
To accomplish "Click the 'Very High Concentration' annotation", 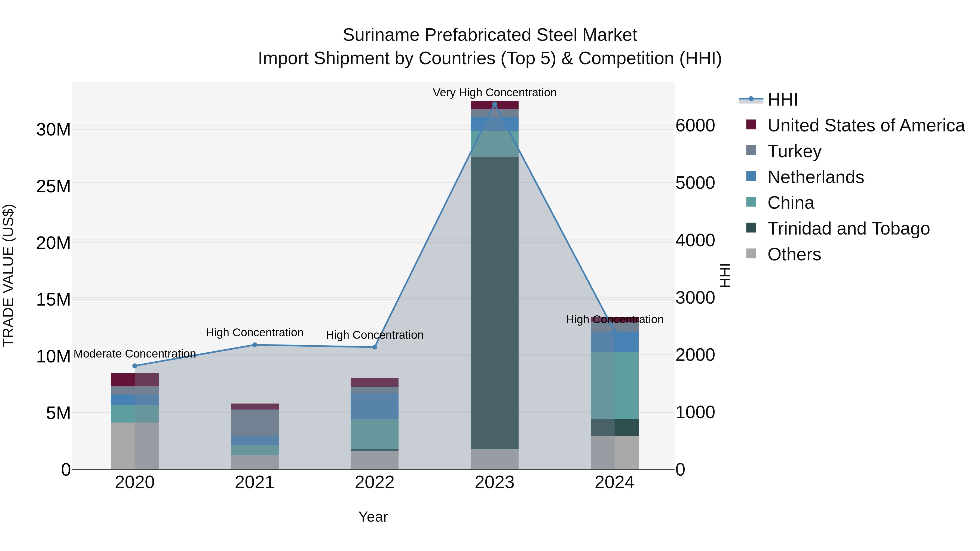I will 495,93.
